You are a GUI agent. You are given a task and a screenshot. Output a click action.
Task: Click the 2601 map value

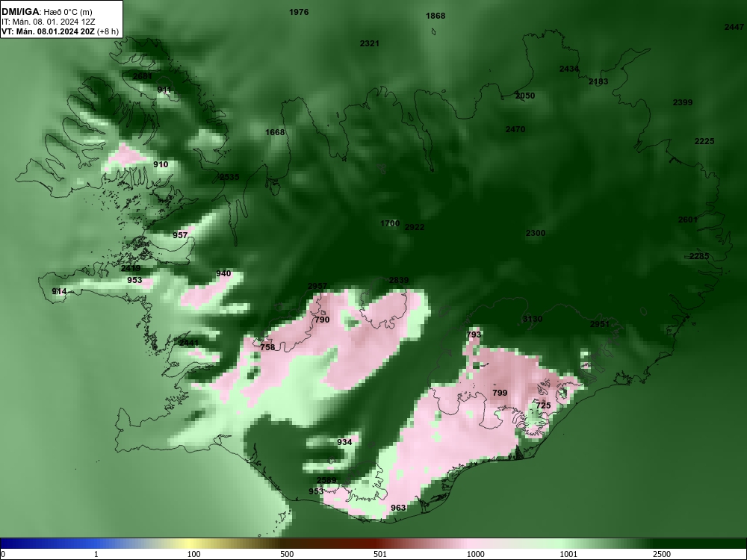[688, 220]
